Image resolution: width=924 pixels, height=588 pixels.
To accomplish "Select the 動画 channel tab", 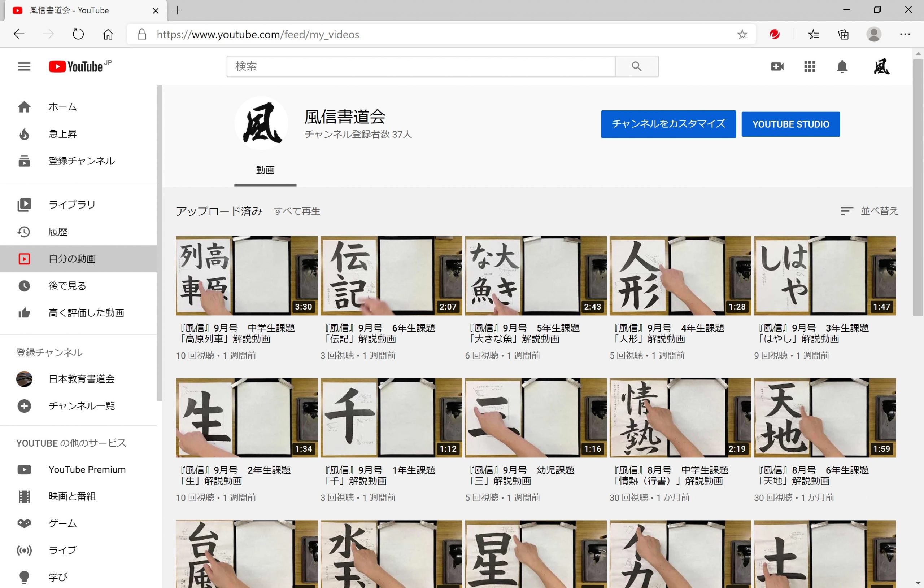I will [265, 170].
